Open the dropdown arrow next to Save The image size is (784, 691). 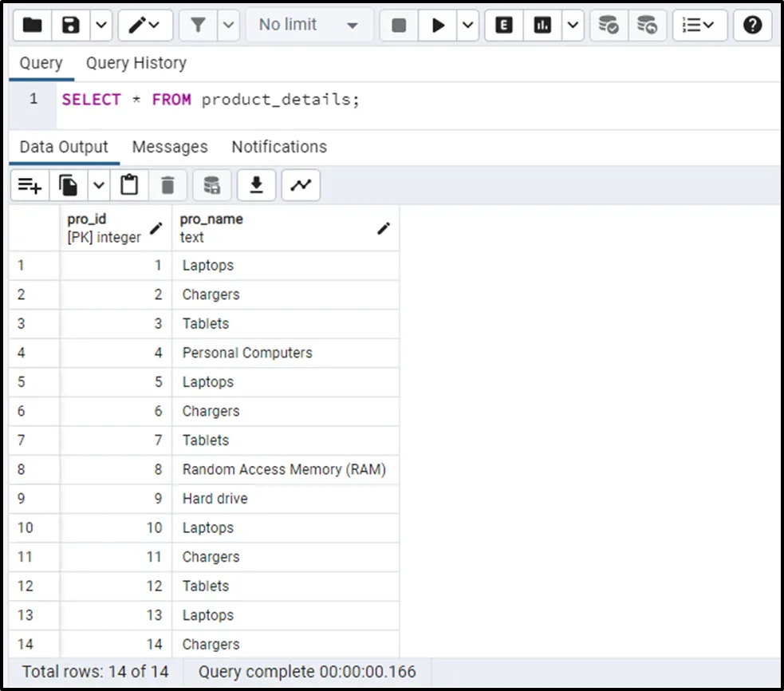[100, 26]
